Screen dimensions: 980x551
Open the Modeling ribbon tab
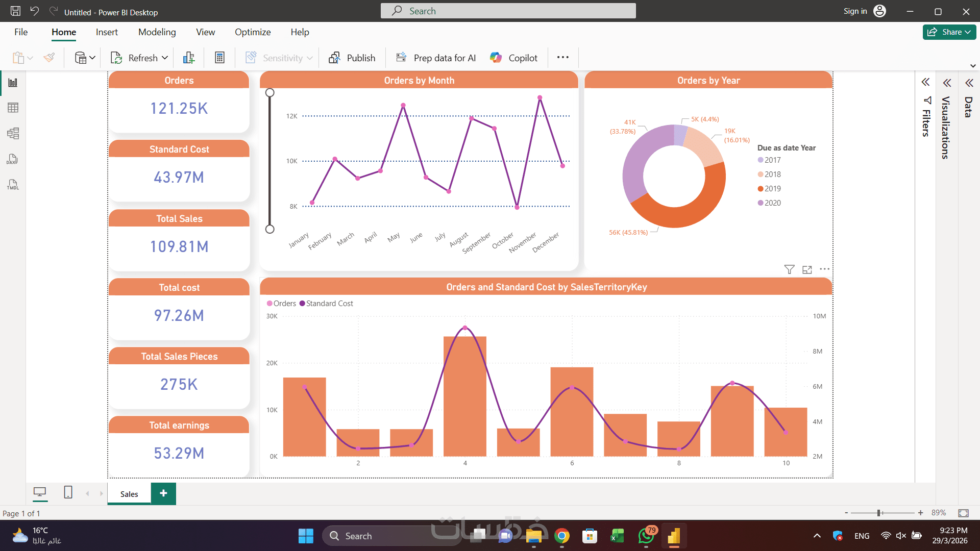[x=157, y=32]
